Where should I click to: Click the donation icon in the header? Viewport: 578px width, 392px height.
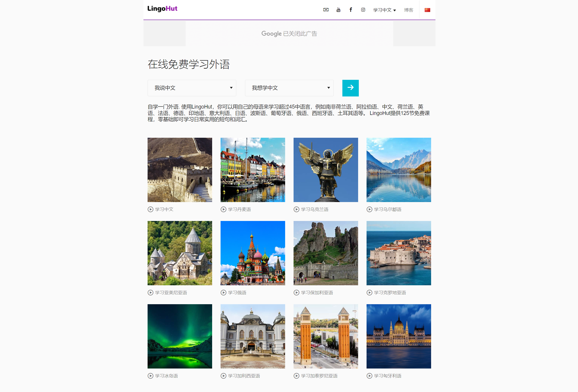(326, 10)
